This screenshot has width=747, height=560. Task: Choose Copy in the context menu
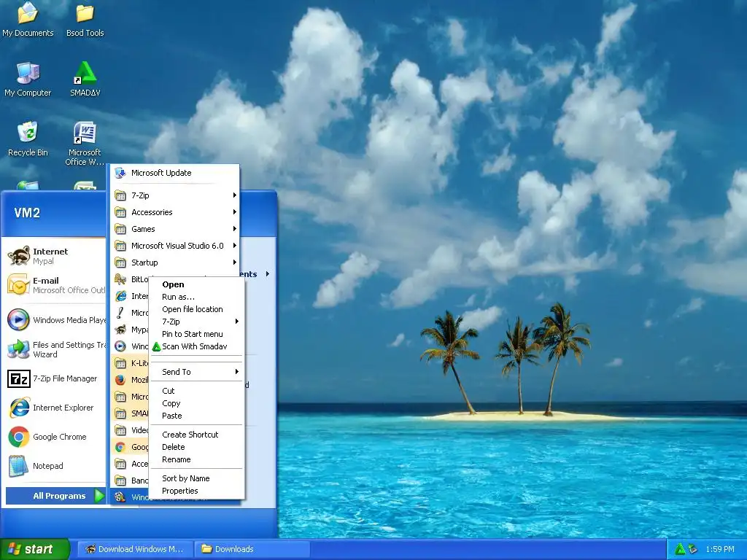[x=197, y=403]
